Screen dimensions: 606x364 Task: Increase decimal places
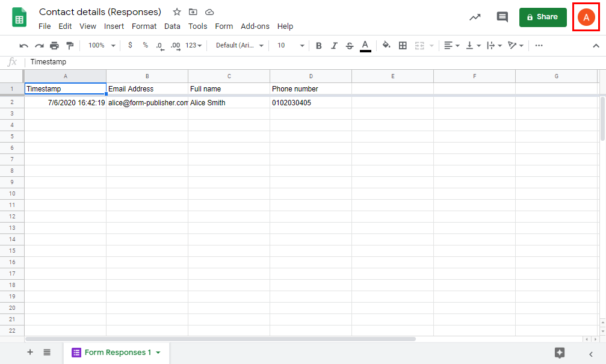coord(176,46)
